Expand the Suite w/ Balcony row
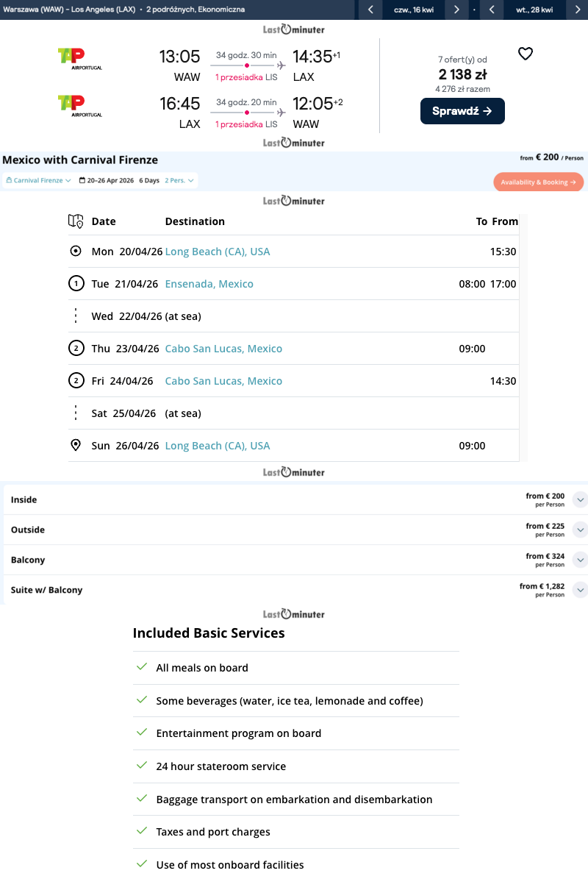 [579, 590]
